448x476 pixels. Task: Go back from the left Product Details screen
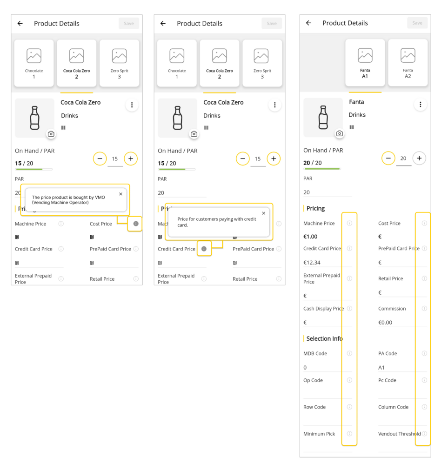pos(20,23)
